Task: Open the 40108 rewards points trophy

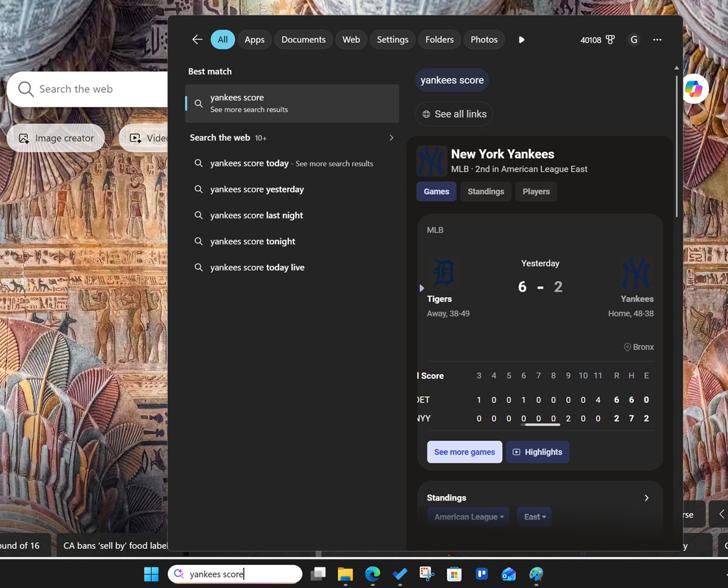Action: 597,40
